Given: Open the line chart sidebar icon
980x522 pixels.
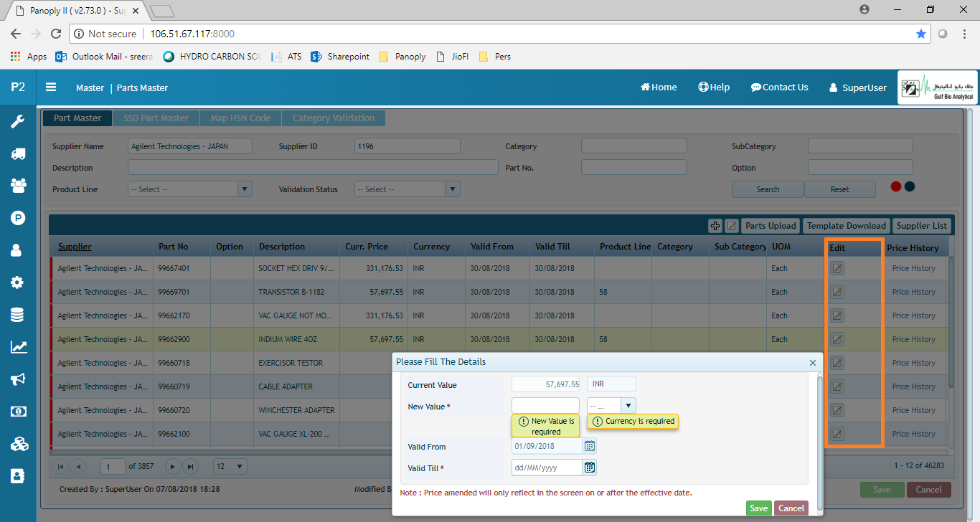Looking at the screenshot, I should click(x=18, y=347).
